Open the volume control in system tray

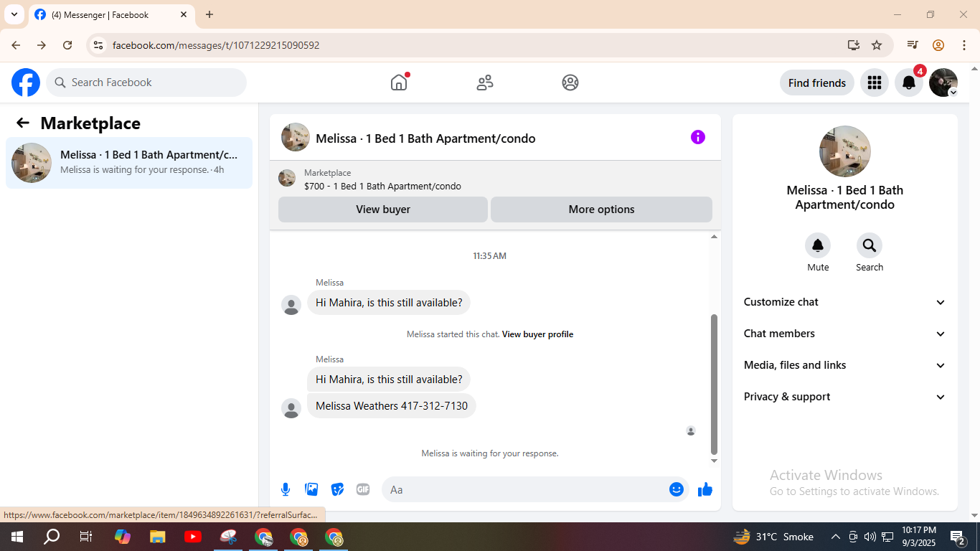(870, 537)
